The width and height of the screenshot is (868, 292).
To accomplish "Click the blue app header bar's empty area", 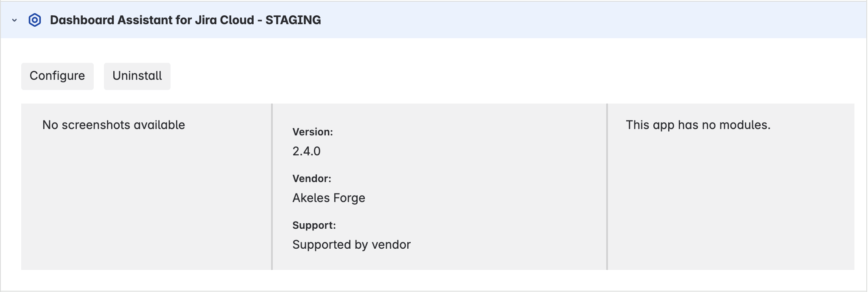I will point(594,20).
